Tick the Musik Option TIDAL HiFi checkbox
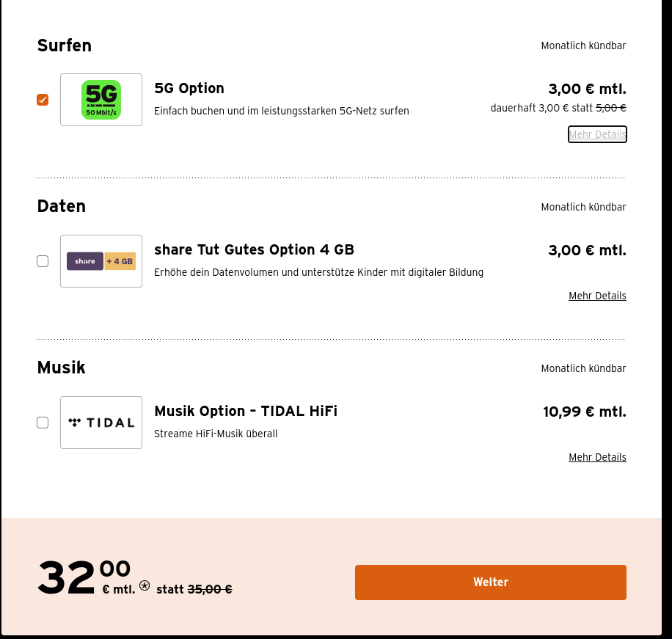Image resolution: width=672 pixels, height=639 pixels. 43,423
